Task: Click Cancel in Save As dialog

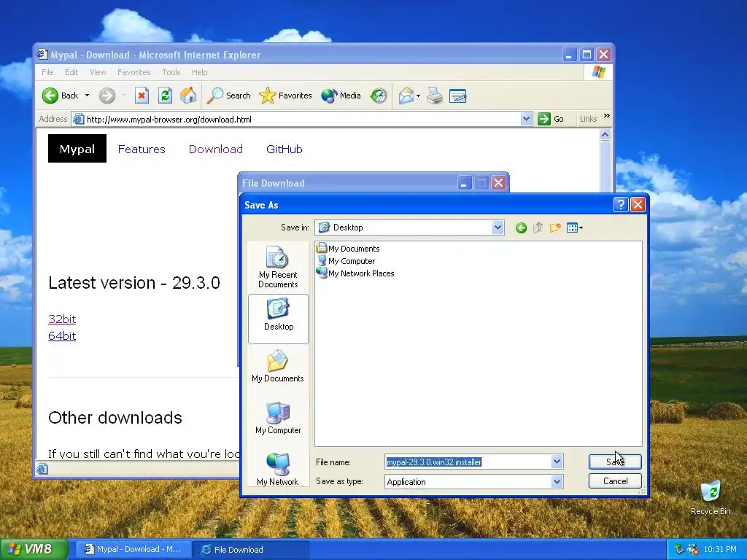Action: click(x=615, y=481)
